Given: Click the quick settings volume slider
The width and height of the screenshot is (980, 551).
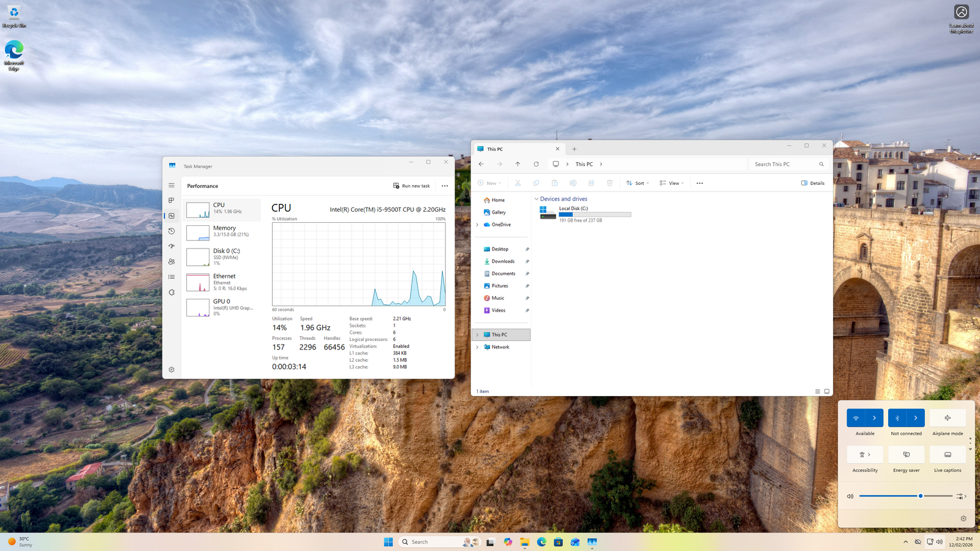Looking at the screenshot, I should [x=905, y=496].
